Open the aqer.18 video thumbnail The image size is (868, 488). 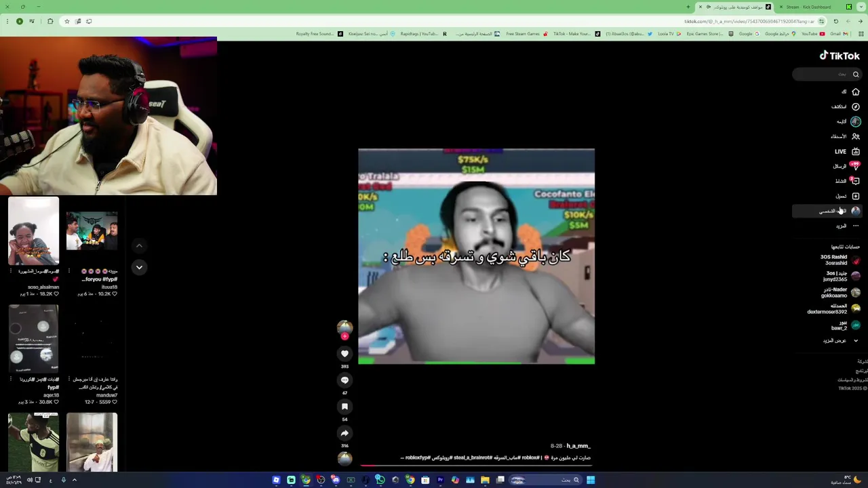point(33,338)
